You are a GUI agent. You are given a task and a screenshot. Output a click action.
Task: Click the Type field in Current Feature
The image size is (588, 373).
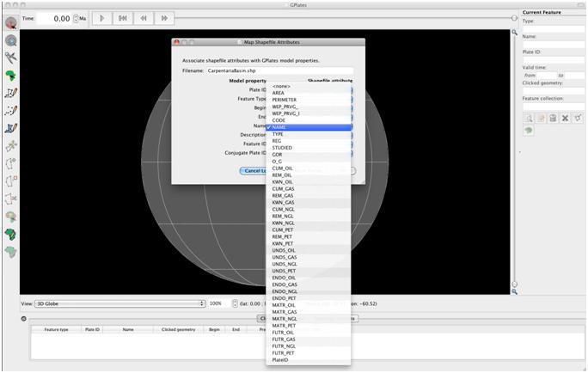click(x=554, y=29)
